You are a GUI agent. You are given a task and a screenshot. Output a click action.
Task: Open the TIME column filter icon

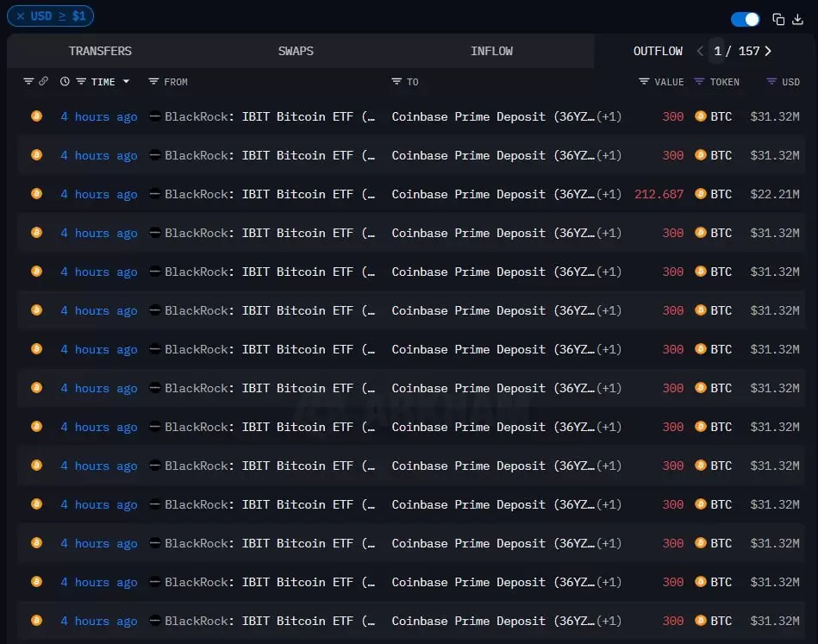coord(81,81)
